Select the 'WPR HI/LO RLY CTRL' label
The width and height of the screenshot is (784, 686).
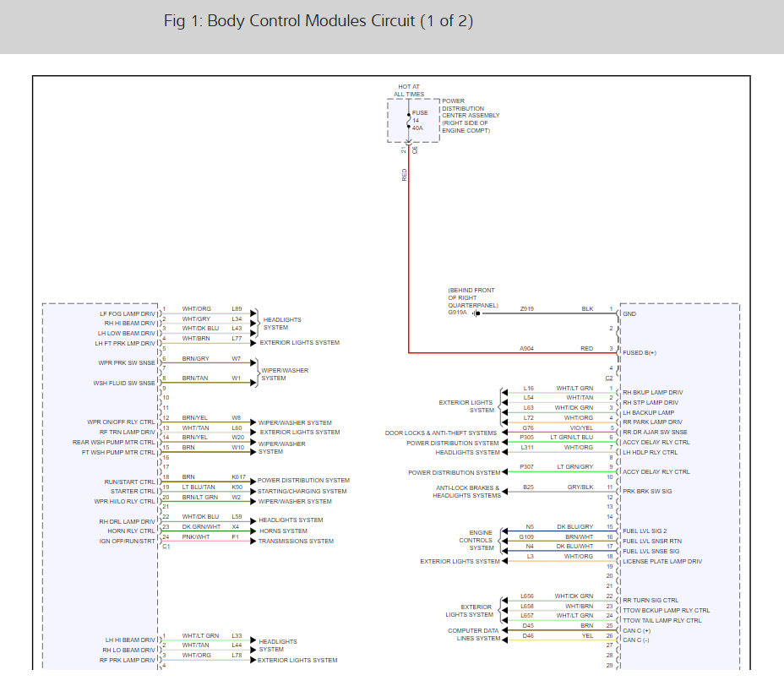(124, 502)
